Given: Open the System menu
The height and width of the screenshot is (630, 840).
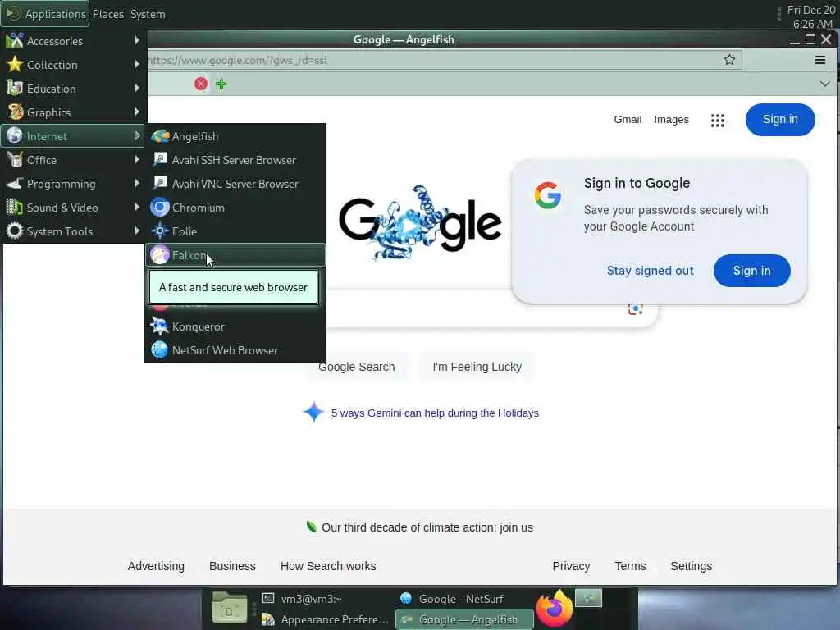Looking at the screenshot, I should (x=148, y=14).
